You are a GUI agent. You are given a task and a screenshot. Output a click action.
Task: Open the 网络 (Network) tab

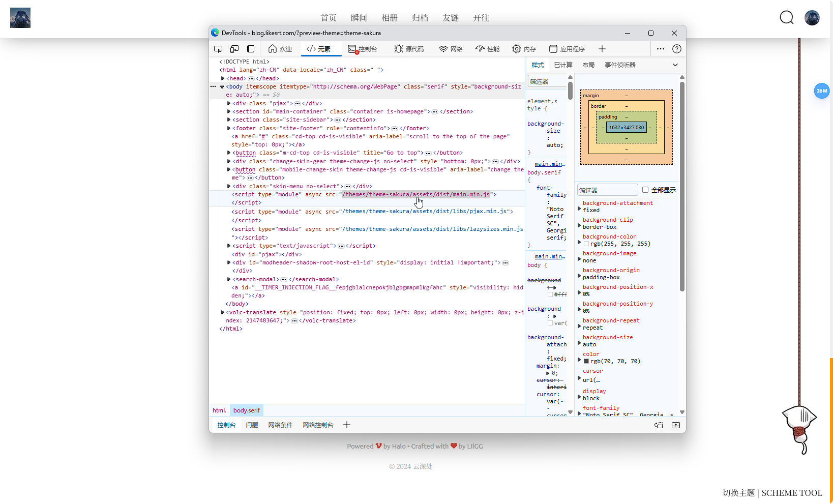coord(451,49)
